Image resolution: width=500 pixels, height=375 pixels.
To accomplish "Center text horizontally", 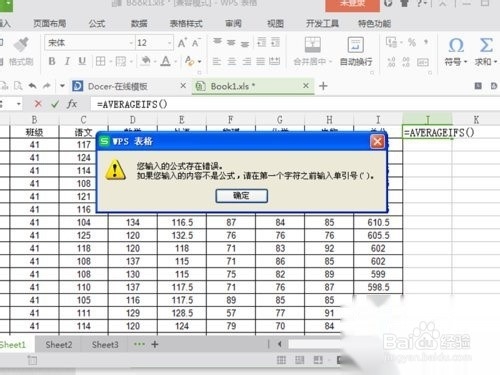I will (x=232, y=61).
